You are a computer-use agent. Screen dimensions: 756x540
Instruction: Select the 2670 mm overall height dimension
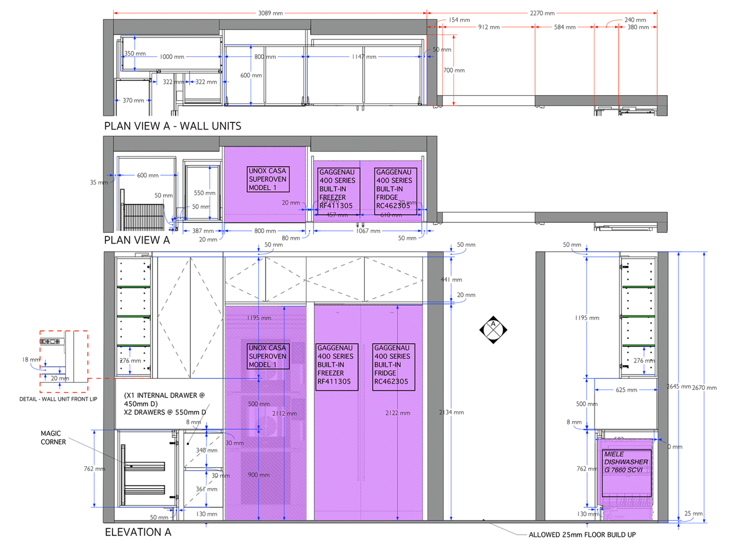click(x=704, y=388)
